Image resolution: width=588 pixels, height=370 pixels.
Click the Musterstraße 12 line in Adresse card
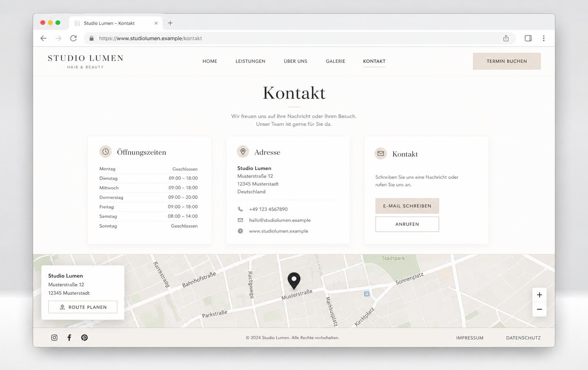(255, 176)
